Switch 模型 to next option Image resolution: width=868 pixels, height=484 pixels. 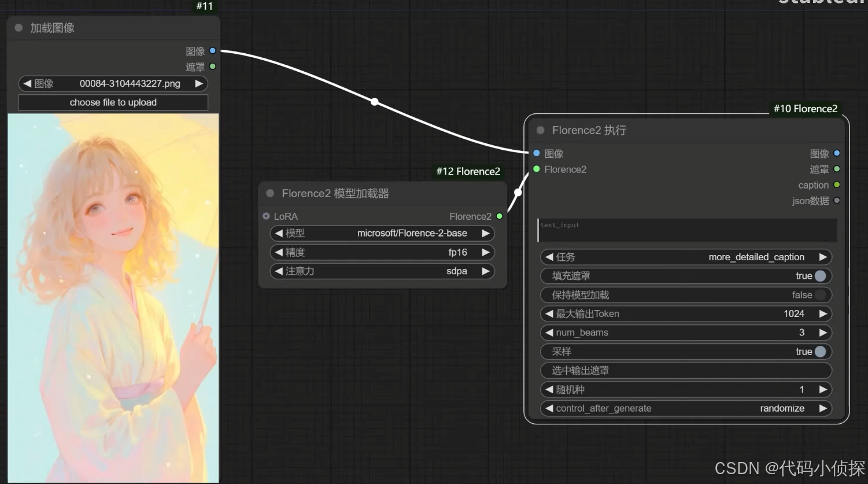pyautogui.click(x=486, y=233)
